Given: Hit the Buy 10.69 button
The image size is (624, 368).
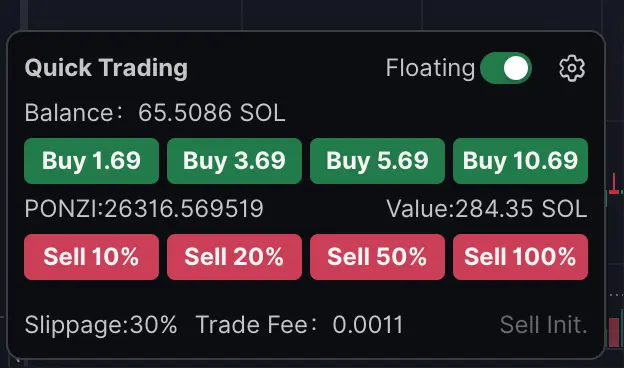Looking at the screenshot, I should point(520,161).
